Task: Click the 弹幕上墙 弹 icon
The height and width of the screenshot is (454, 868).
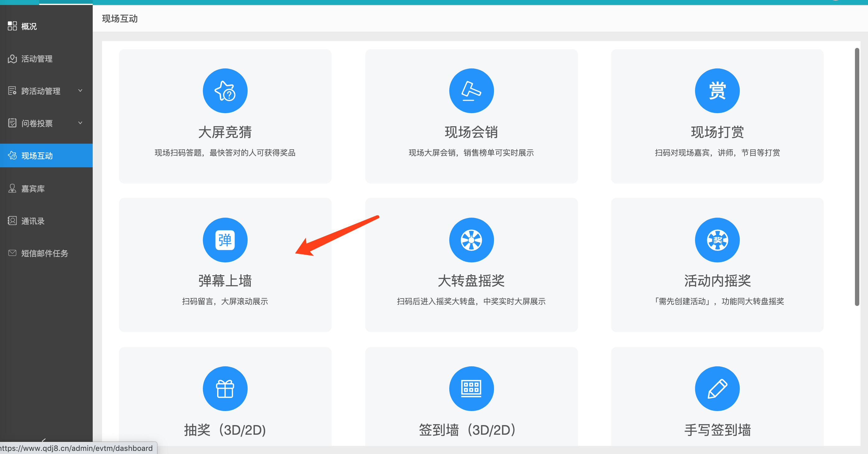Action: (x=225, y=240)
